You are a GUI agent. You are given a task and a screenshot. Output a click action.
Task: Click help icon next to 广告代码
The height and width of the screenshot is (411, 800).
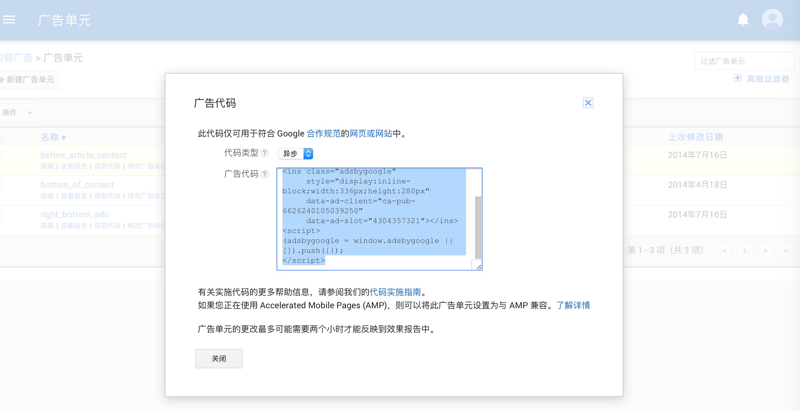[264, 174]
